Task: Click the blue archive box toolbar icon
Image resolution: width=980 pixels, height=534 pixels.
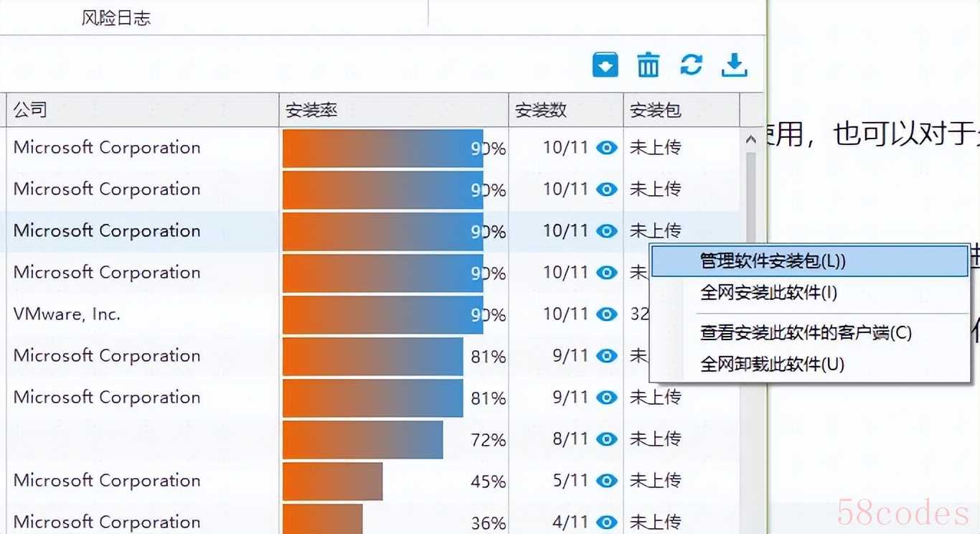Action: point(605,65)
